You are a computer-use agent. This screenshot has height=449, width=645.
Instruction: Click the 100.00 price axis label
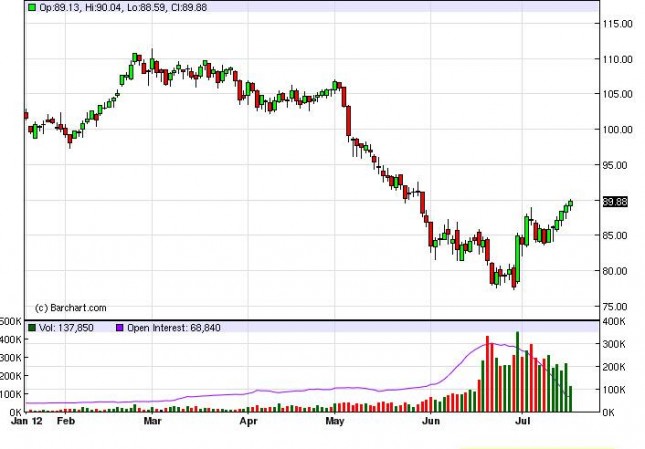pyautogui.click(x=617, y=130)
